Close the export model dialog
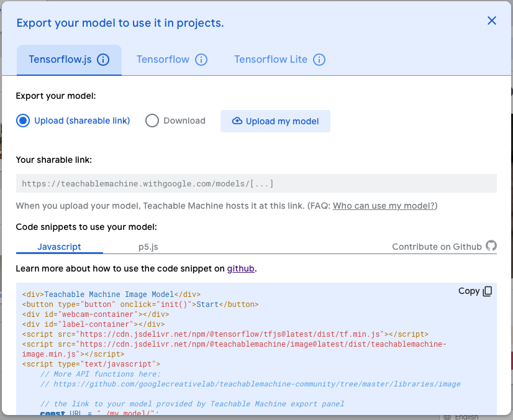Screen dimensions: 513x420 tap(491, 21)
